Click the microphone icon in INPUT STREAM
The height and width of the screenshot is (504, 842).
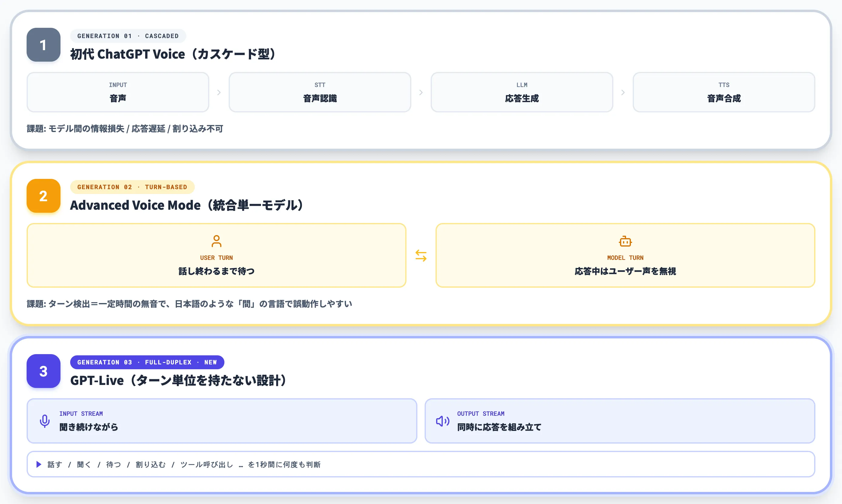(x=44, y=421)
